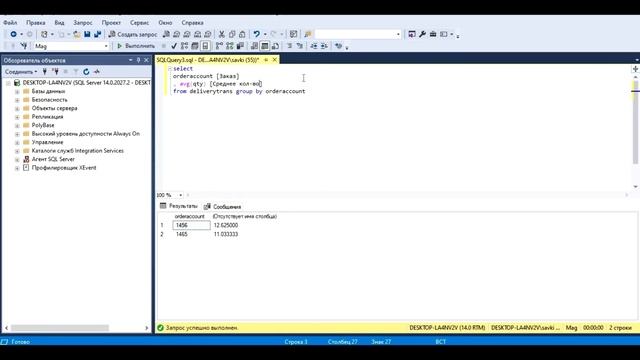Switch to the Сообщения tab
Screen dimensions: 640x360
[222, 207]
